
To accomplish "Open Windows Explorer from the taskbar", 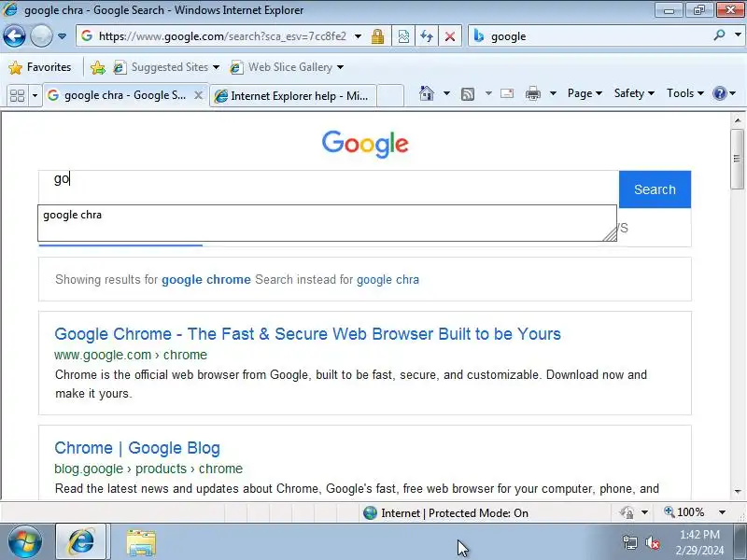I will [141, 542].
